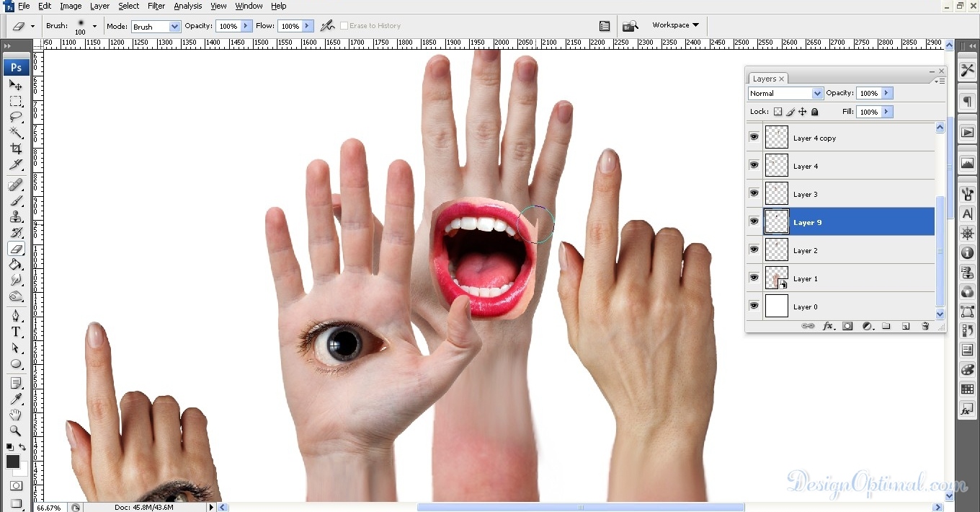
Task: Select the Crop tool
Action: (x=16, y=149)
